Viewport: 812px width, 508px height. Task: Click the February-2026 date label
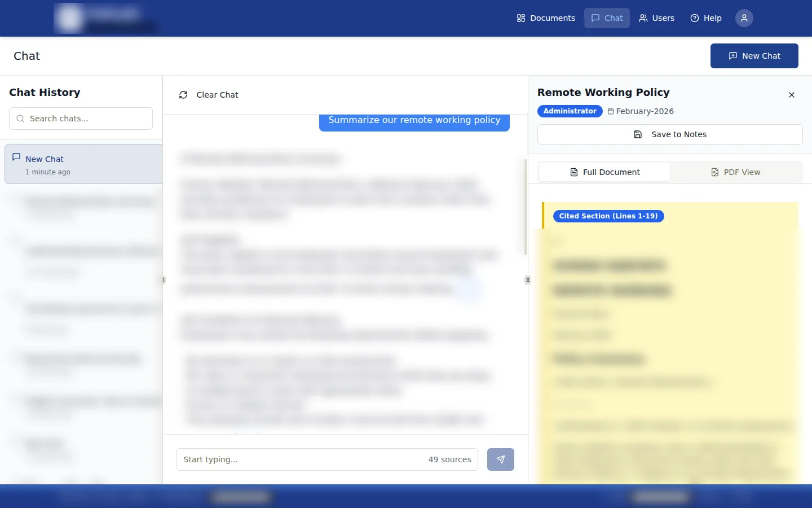tap(641, 111)
